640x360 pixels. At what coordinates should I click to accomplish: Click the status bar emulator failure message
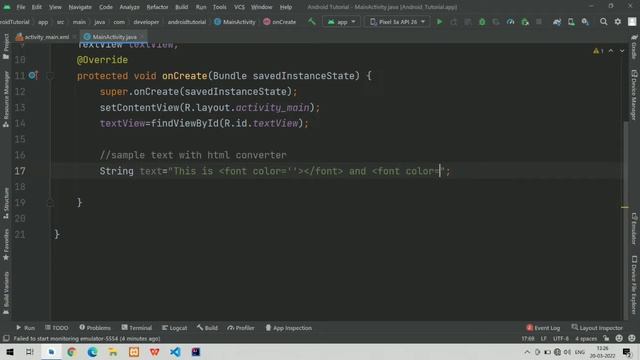coord(87,338)
